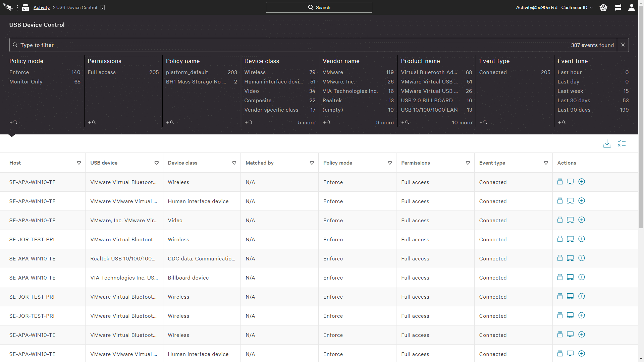Search more Event type filter values
Image resolution: width=644 pixels, height=362 pixels.
[483, 122]
